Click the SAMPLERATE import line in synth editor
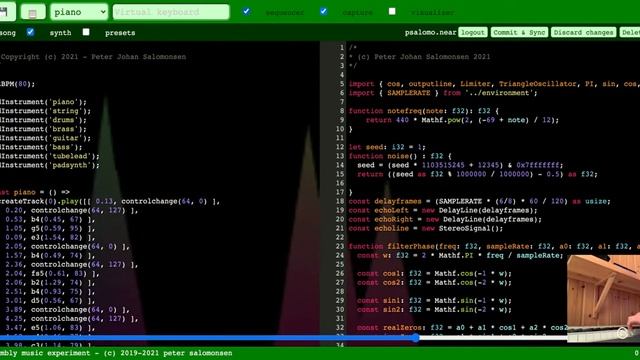Image resolution: width=640 pixels, height=360 pixels. coord(443,93)
